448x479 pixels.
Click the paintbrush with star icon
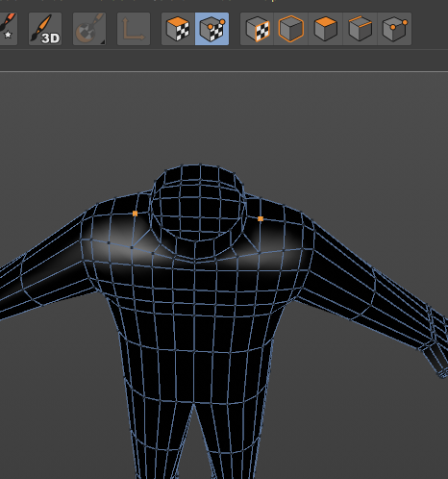9,29
